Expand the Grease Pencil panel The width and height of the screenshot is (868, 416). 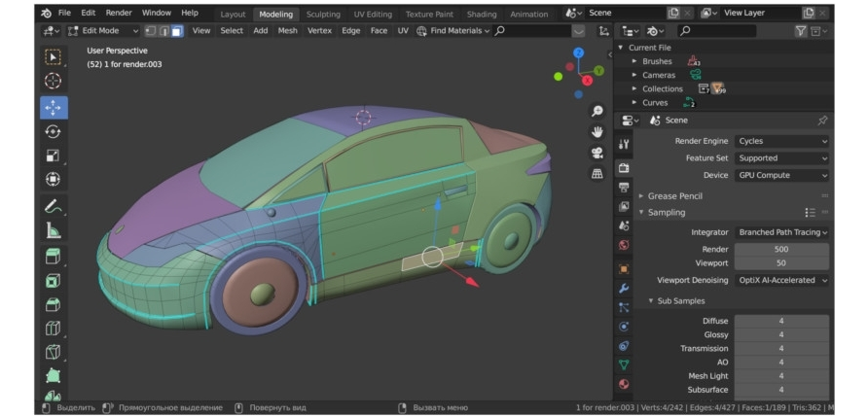coord(674,196)
